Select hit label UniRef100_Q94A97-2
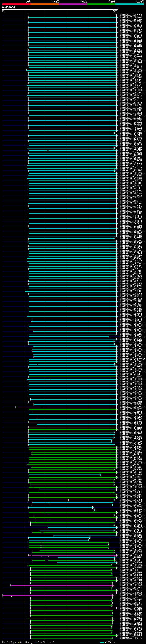 [132, 359]
